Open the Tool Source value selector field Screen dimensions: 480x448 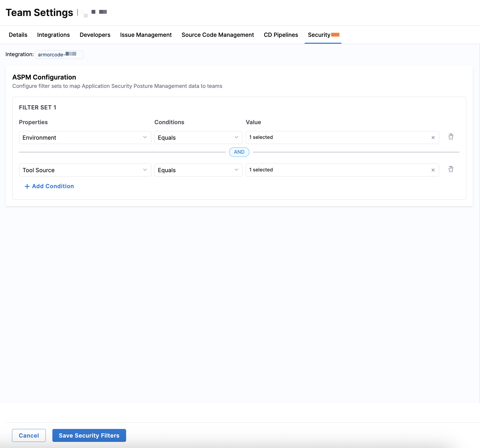[336, 170]
